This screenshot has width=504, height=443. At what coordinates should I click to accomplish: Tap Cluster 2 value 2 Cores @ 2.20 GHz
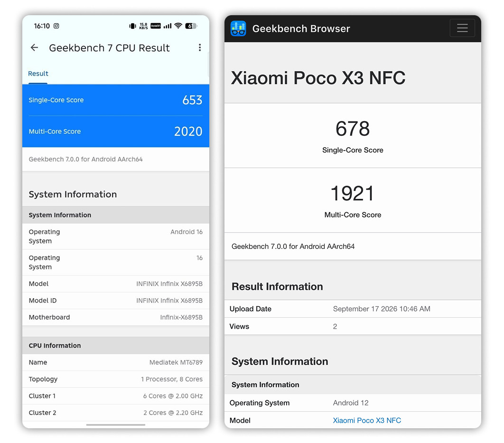[173, 413]
